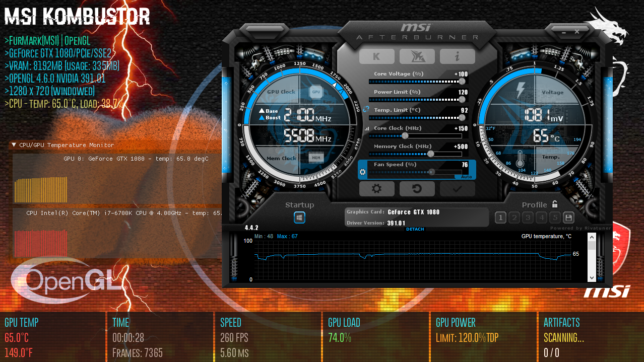Click the 149.0°F GPU temp readout
This screenshot has width=644, height=362.
coord(19,352)
